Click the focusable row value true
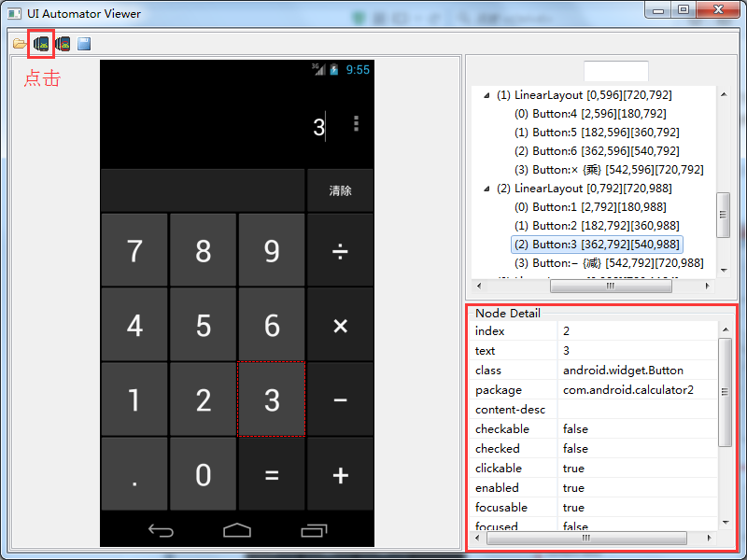 (573, 507)
